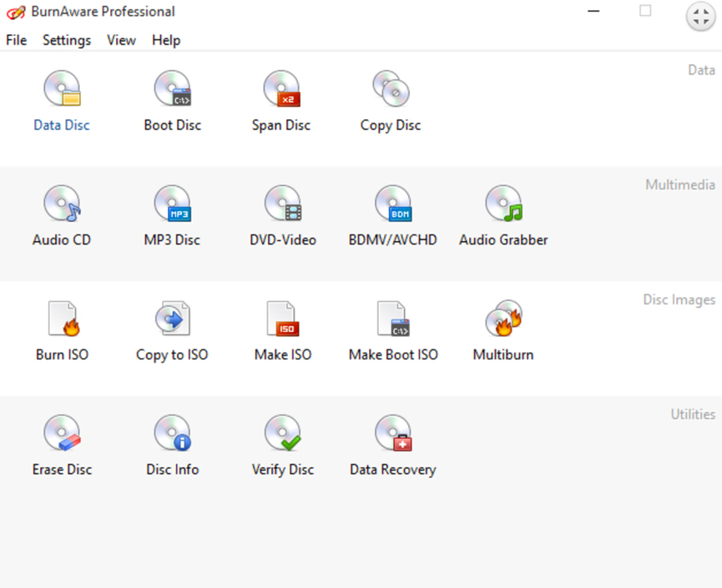The height and width of the screenshot is (588, 722).
Task: Click the MP3 Disc icon
Action: point(173,204)
